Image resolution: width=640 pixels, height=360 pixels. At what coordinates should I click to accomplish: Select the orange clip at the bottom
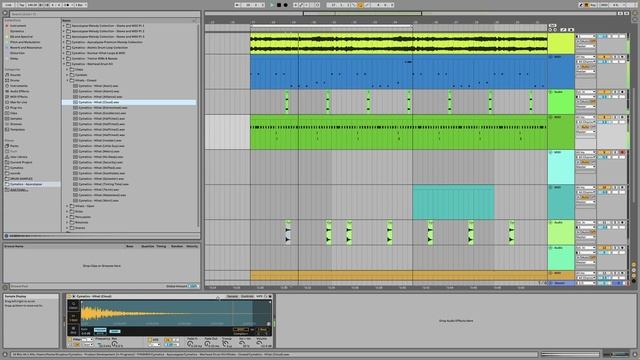(x=398, y=275)
